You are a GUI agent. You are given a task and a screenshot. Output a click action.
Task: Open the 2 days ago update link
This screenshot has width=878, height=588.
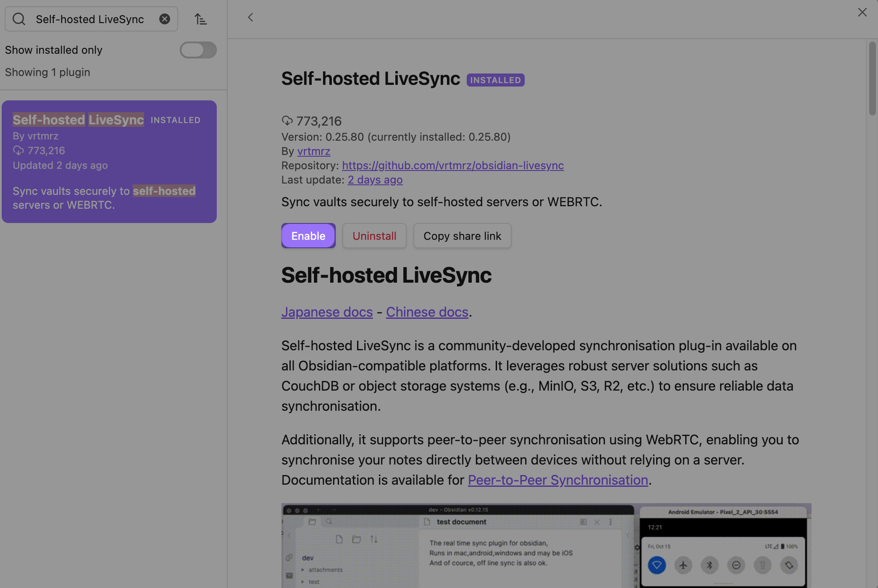coord(375,179)
